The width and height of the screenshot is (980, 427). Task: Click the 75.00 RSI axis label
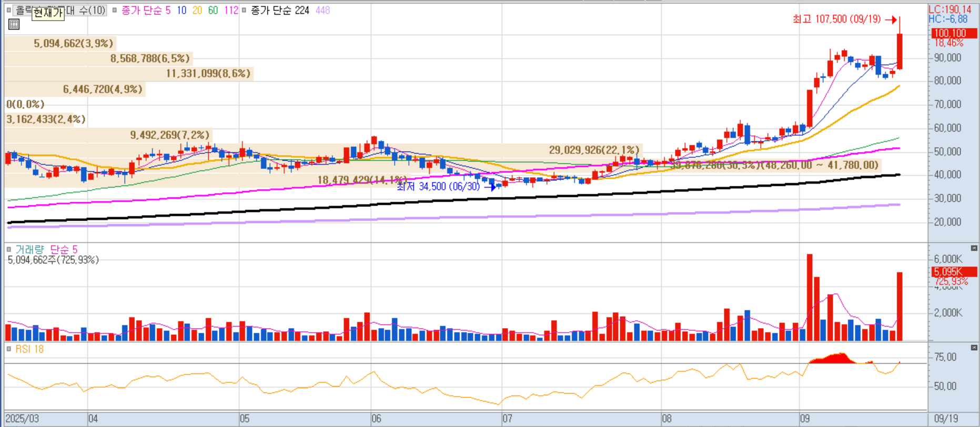945,357
